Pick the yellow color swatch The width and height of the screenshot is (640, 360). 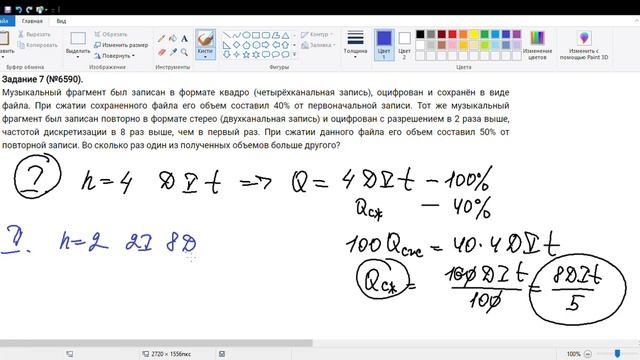(x=473, y=34)
